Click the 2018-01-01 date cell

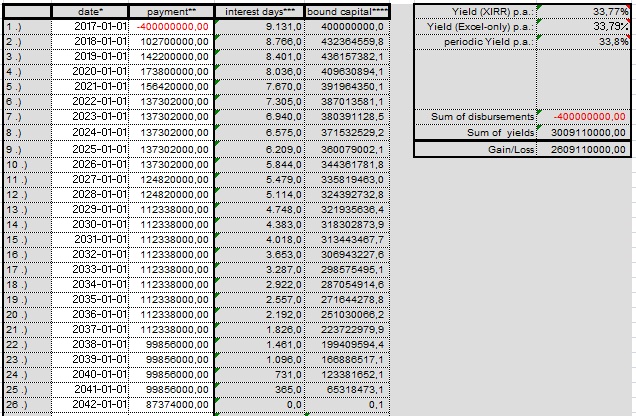tap(90, 41)
